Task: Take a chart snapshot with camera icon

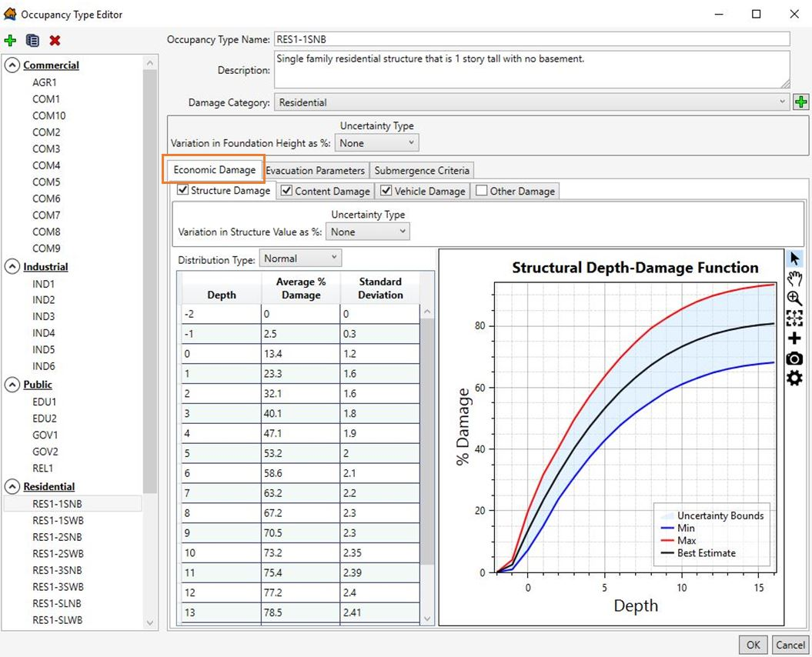Action: (x=795, y=359)
